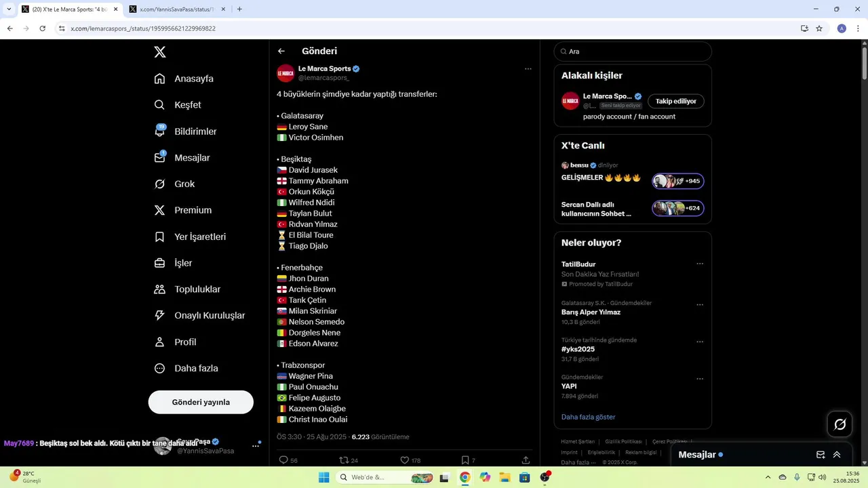
Task: Click the Daha fazla göster link
Action: [x=588, y=417]
